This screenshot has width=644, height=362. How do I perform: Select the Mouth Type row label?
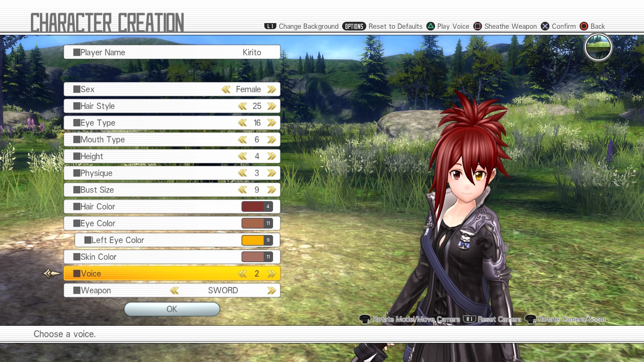103,140
